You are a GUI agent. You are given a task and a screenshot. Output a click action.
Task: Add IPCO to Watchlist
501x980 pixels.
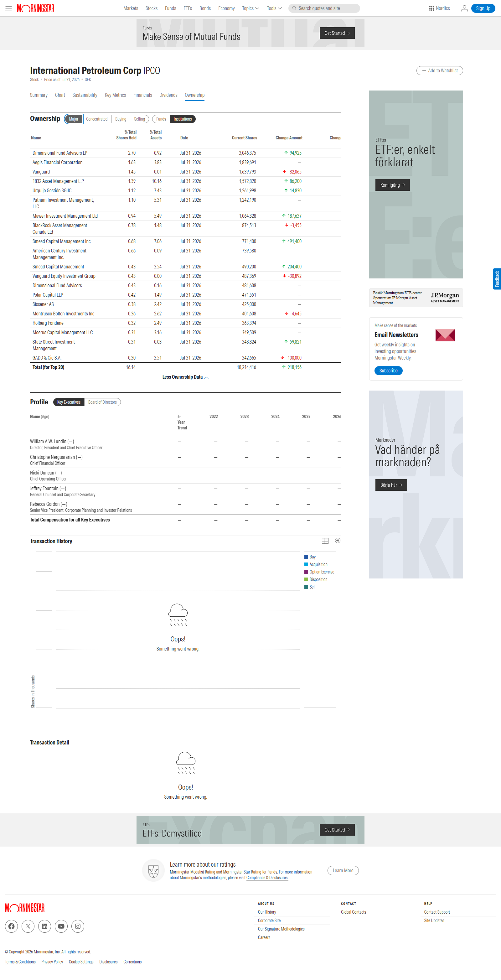click(x=440, y=71)
